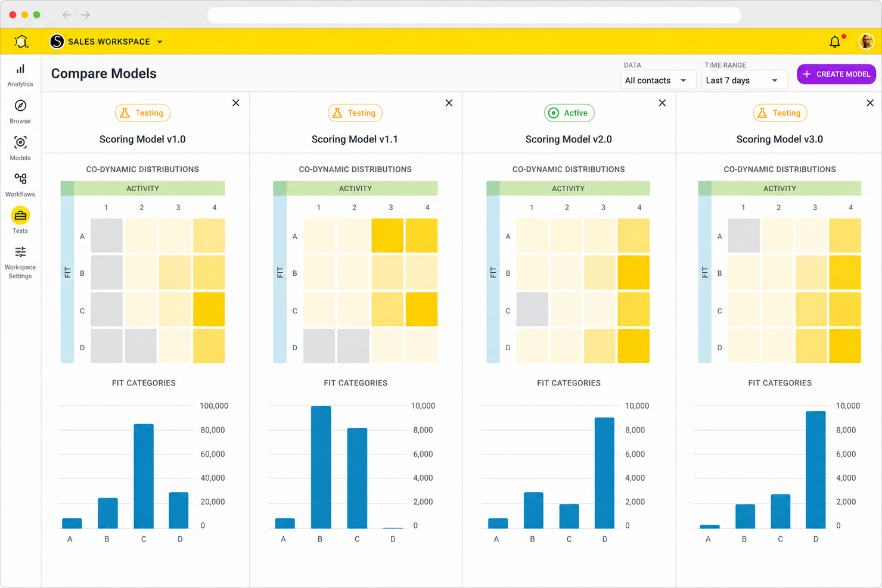
Task: Go to Models in sidebar
Action: pos(20,148)
